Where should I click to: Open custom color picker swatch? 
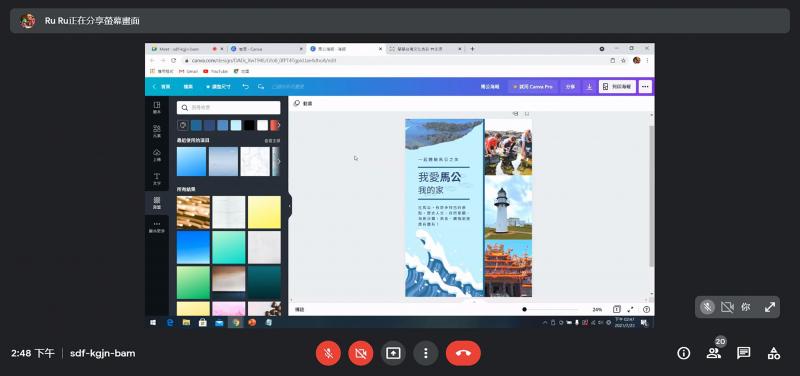pos(183,125)
